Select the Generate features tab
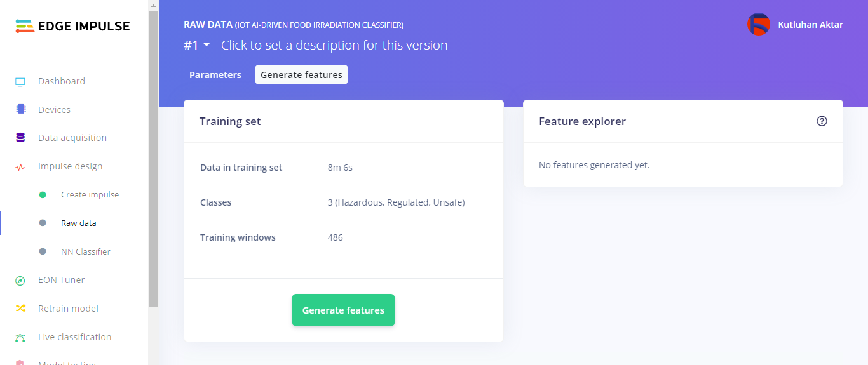This screenshot has height=365, width=868. (x=301, y=75)
